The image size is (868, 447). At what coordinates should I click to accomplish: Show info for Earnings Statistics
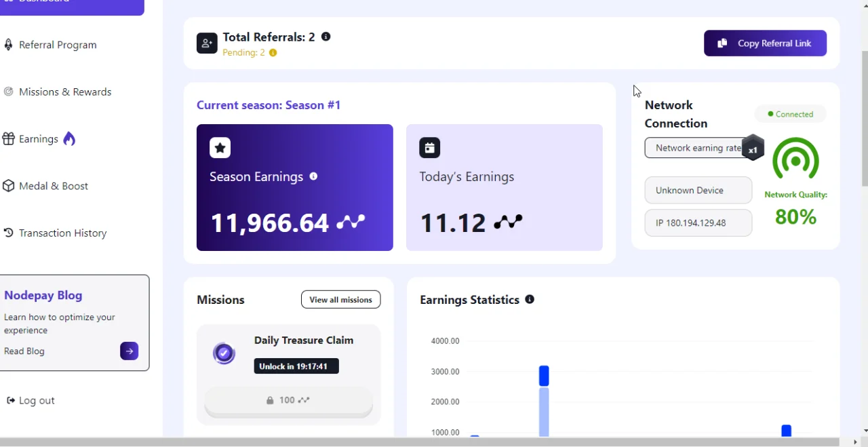[530, 299]
